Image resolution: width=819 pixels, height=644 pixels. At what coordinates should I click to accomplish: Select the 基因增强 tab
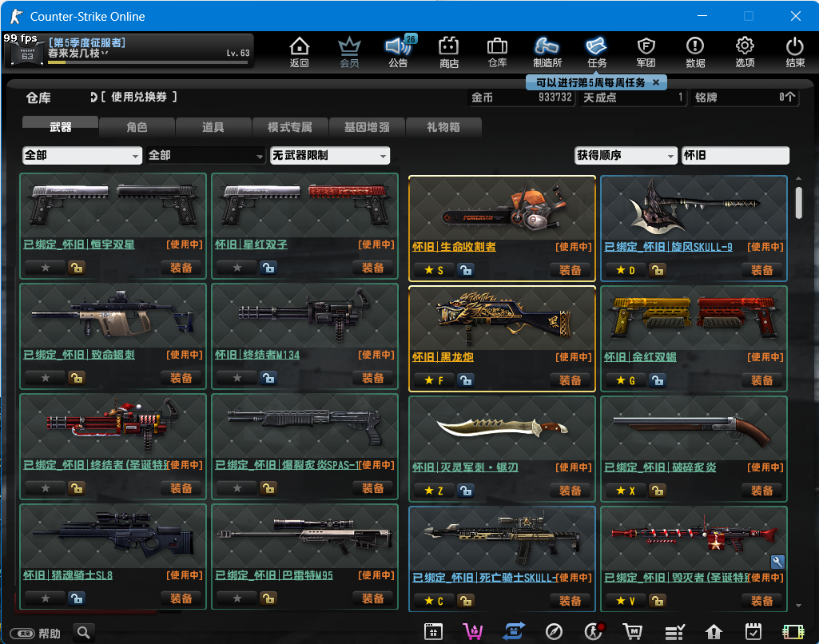point(367,127)
